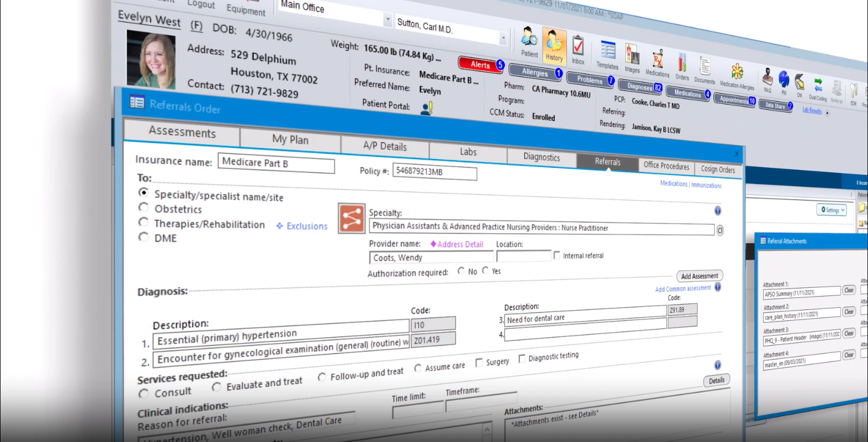The image size is (868, 442).
Task: Expand arrow next to Lab Results
Action: point(827,113)
